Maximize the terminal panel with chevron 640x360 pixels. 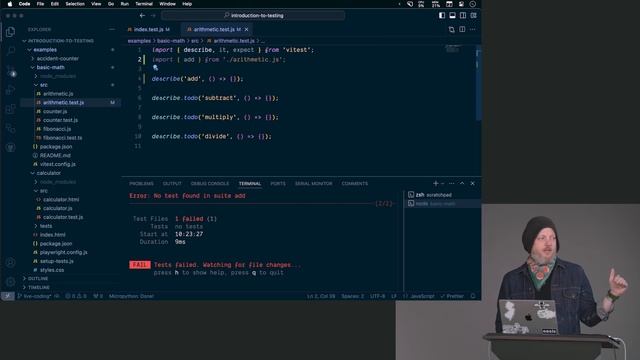(462, 184)
